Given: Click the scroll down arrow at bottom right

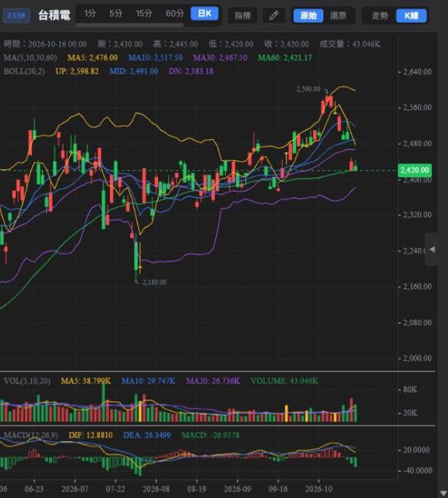Looking at the screenshot, I should click(443, 493).
